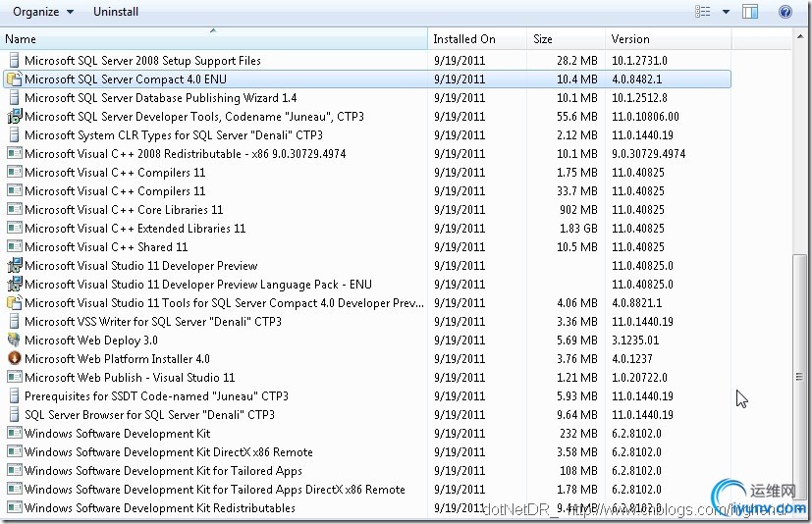Grab the vertical scrollbar thumb
Viewport: 812px width, 524px height.
[799, 378]
